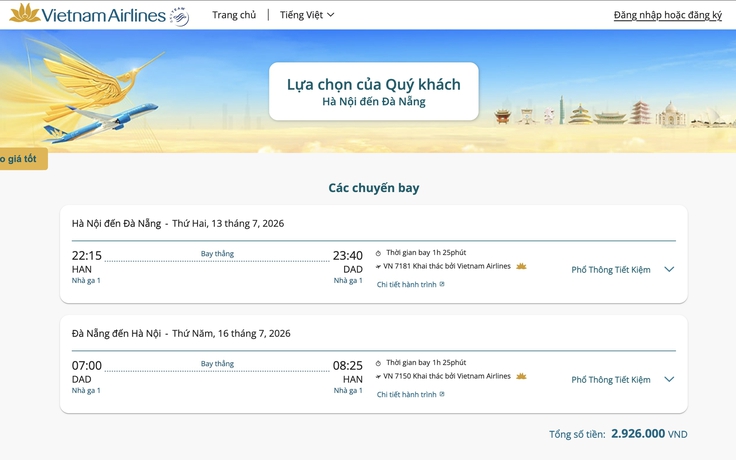Click the Thứ Hai, 13 tháng 7, 2026 header
The height and width of the screenshot is (460, 736).
point(228,223)
